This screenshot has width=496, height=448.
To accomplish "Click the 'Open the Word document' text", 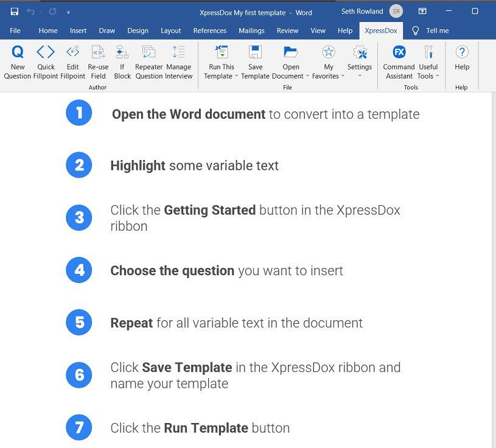I will pos(189,114).
